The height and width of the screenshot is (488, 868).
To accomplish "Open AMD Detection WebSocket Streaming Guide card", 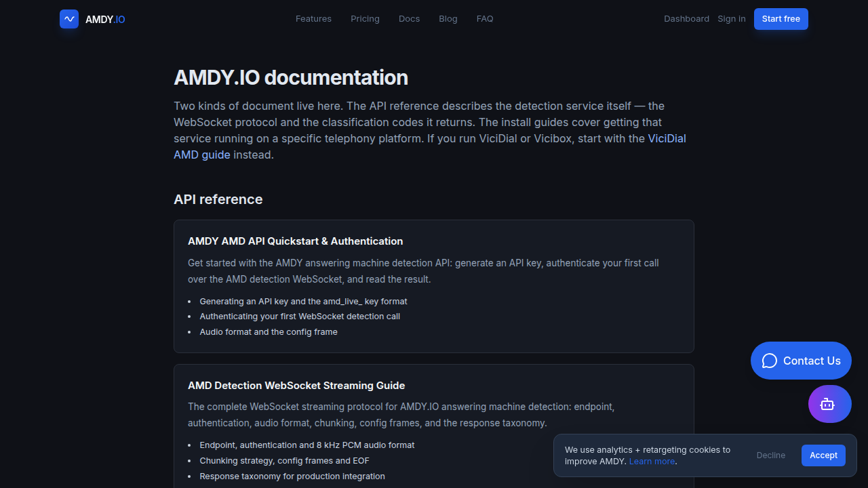I will [434, 426].
